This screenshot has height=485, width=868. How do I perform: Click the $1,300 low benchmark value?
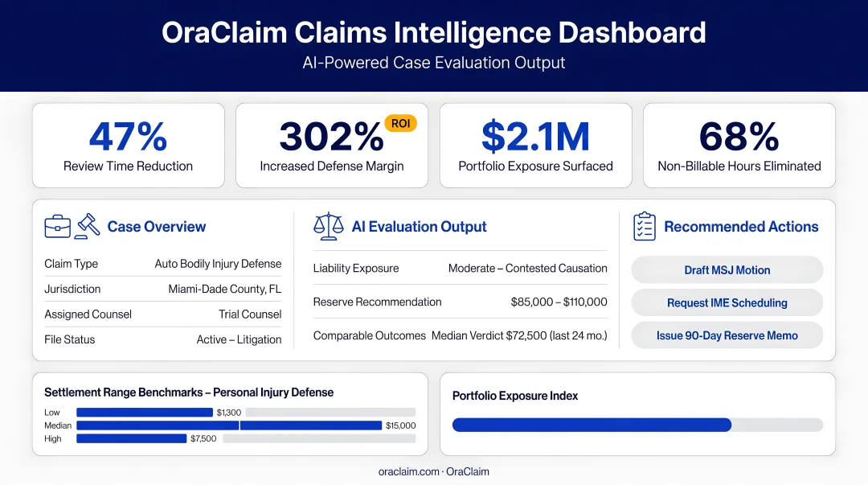(228, 413)
